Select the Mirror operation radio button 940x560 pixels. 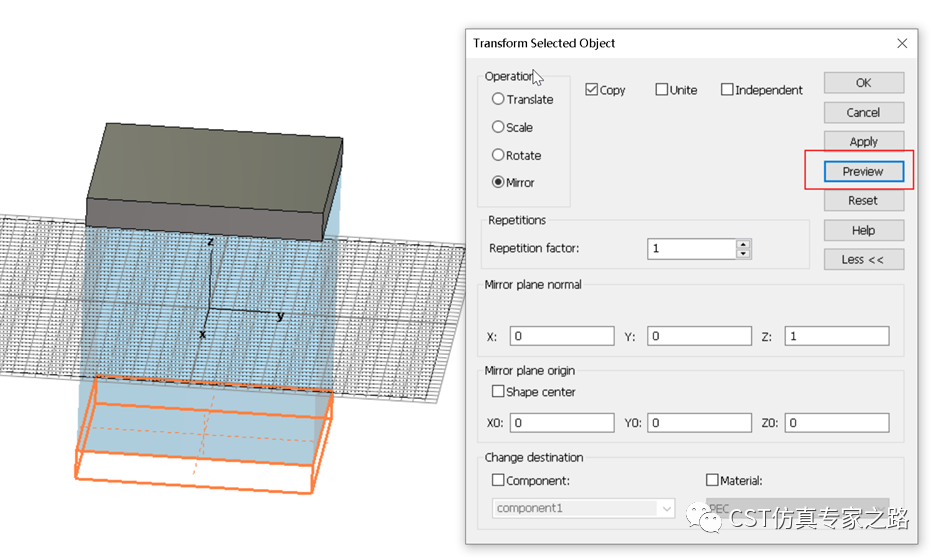(x=498, y=182)
